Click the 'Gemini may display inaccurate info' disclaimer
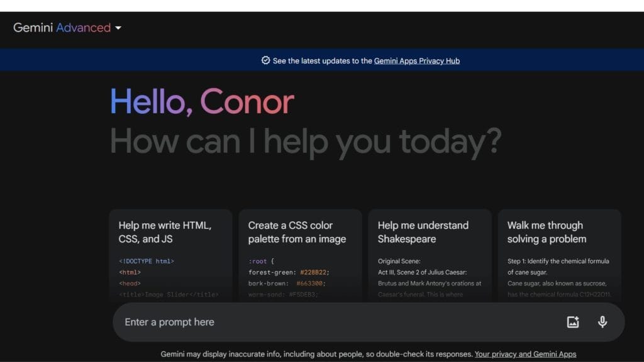The width and height of the screenshot is (644, 362). (317, 354)
